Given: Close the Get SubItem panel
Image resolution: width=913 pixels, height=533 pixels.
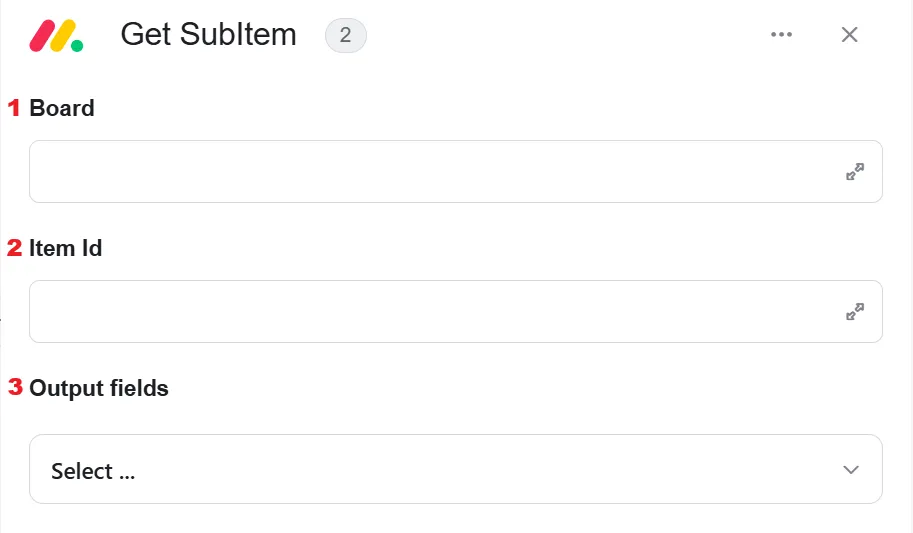Looking at the screenshot, I should click(x=850, y=34).
